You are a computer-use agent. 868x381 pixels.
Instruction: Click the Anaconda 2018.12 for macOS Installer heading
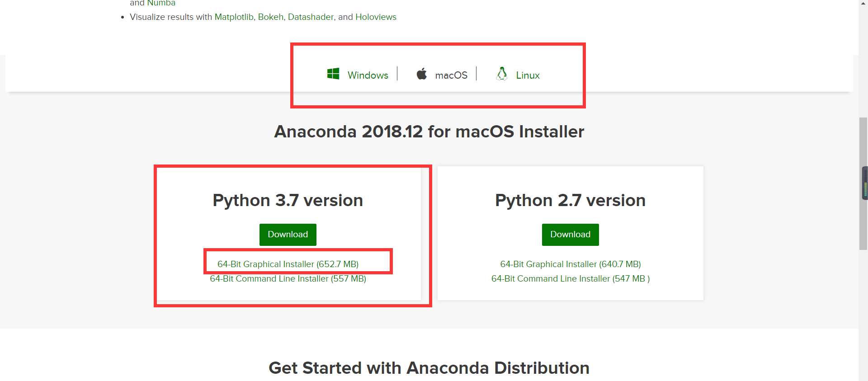[429, 132]
